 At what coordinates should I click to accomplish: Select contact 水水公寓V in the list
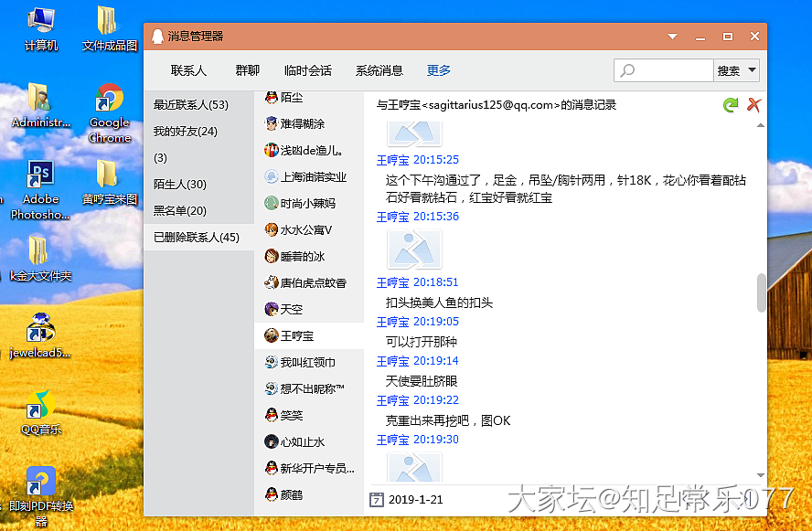point(305,229)
